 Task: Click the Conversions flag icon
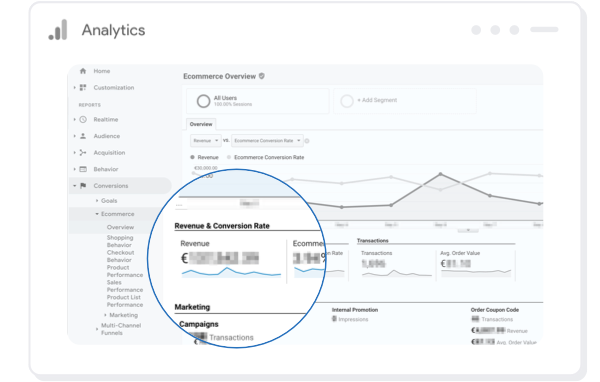pyautogui.click(x=83, y=186)
